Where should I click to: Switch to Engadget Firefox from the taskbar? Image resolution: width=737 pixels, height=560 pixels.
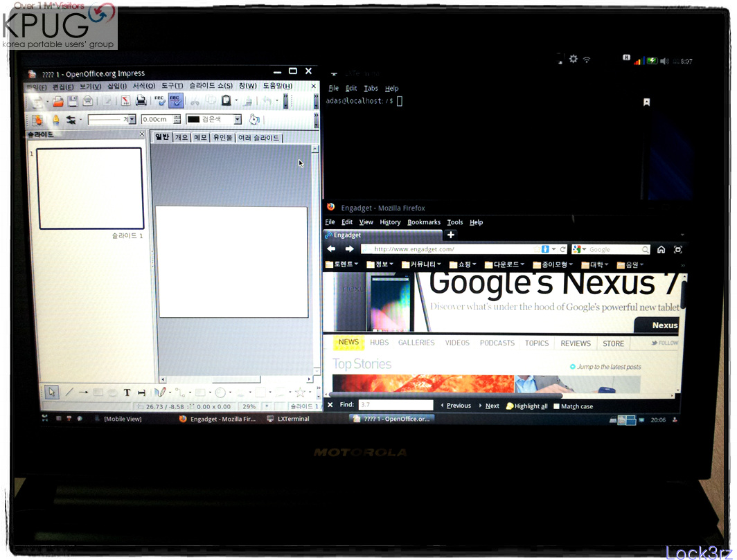(x=218, y=419)
